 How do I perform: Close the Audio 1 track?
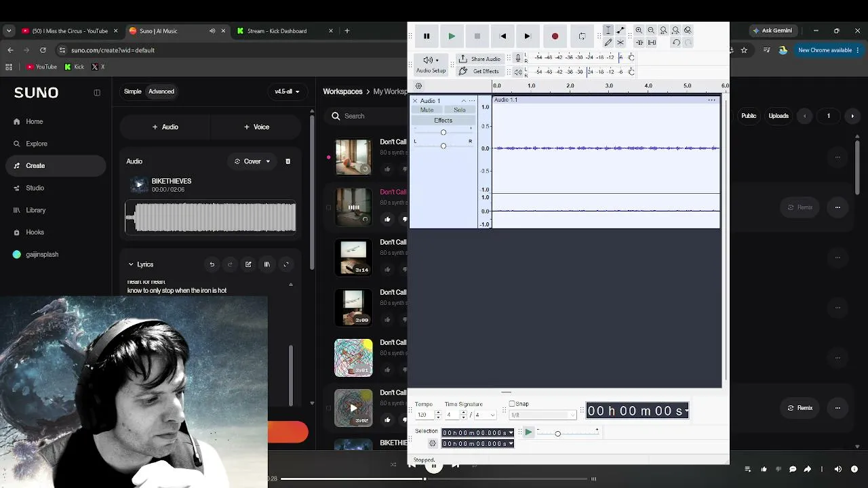(415, 101)
